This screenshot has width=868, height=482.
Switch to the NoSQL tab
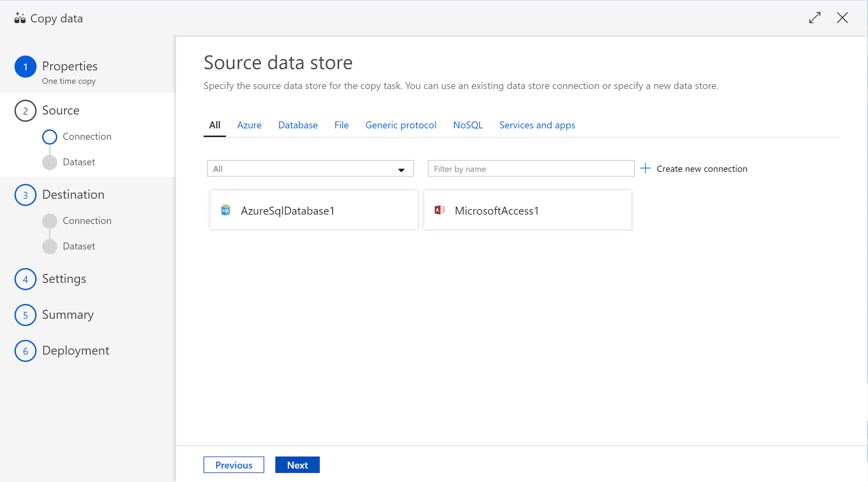pyautogui.click(x=467, y=125)
